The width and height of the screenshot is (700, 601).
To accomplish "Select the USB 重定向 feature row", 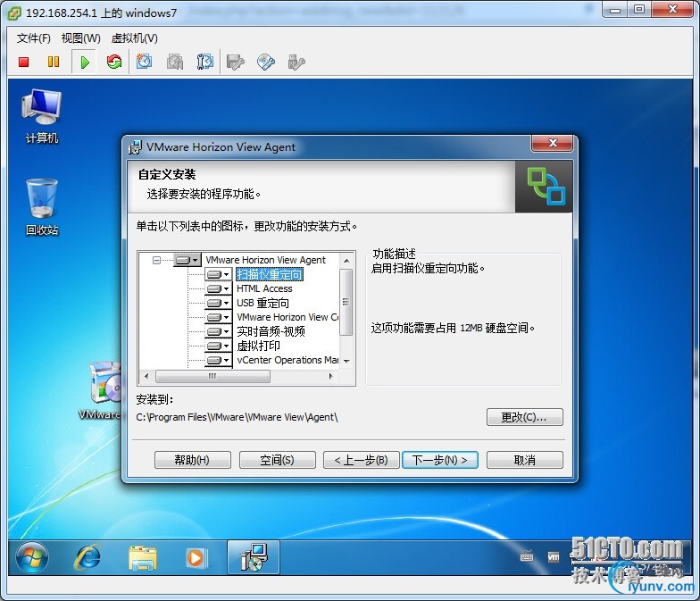I will (x=262, y=303).
